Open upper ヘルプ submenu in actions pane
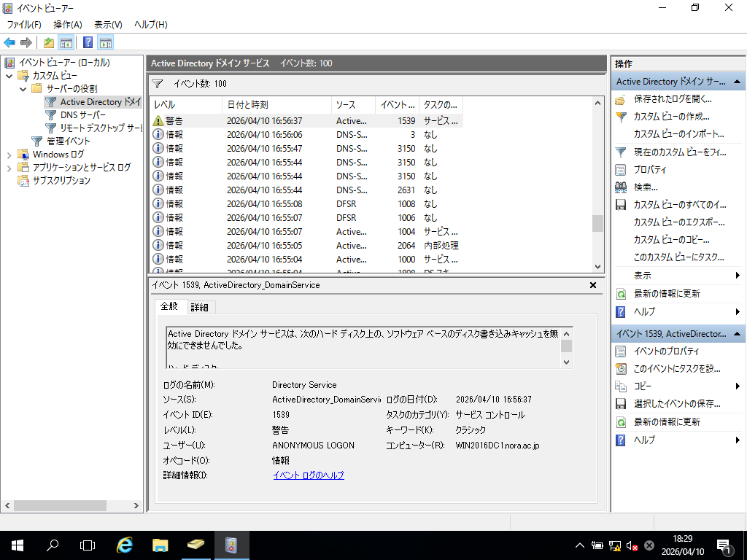 pyautogui.click(x=678, y=312)
